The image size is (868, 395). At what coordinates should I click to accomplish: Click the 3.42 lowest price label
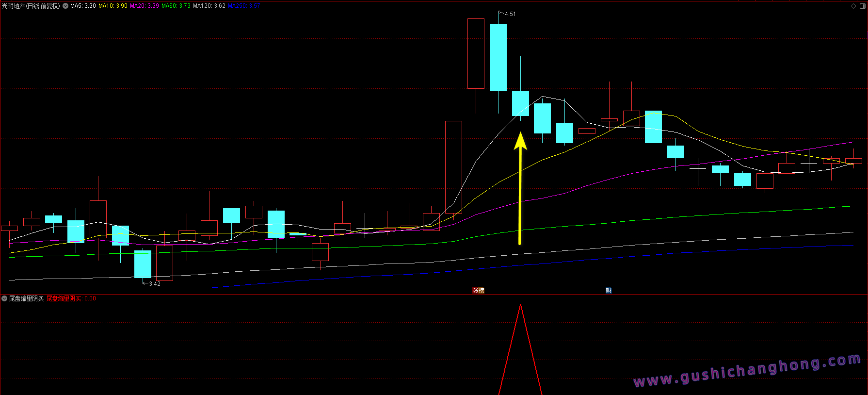point(154,284)
